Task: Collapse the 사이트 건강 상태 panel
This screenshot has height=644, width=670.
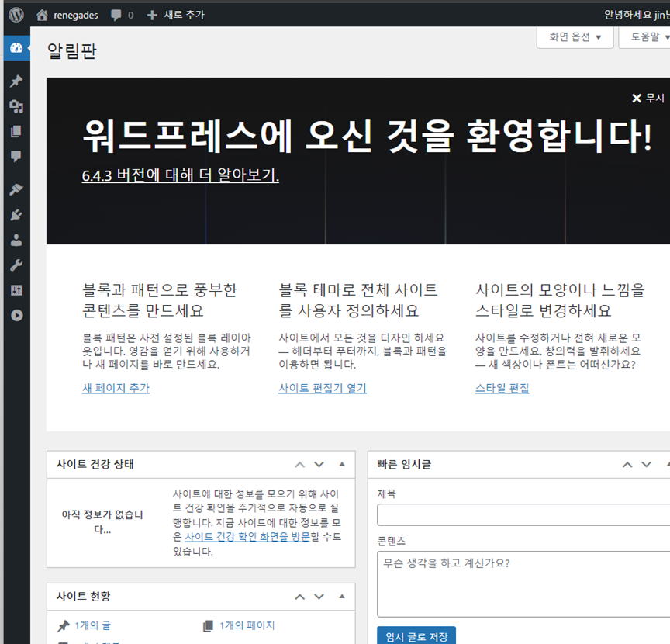Action: [x=342, y=465]
